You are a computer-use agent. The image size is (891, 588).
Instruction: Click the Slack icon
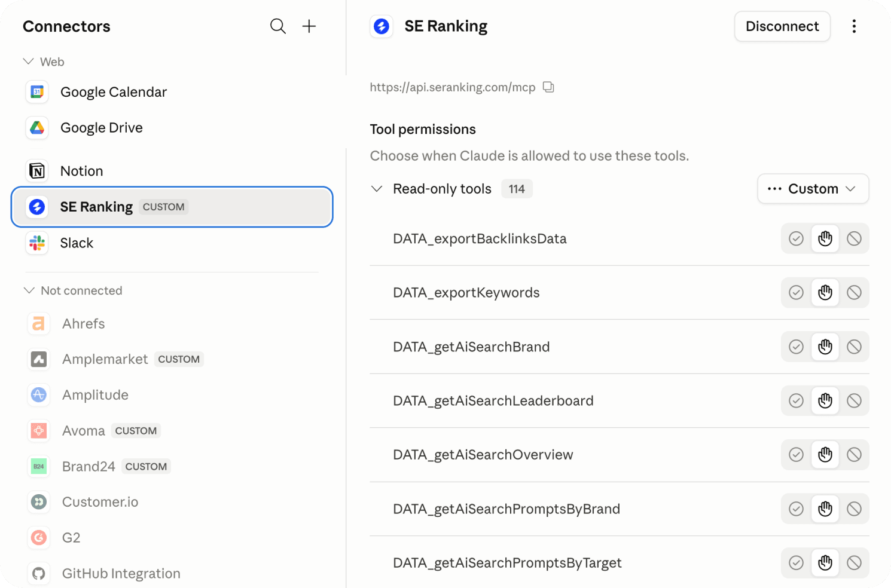(37, 243)
